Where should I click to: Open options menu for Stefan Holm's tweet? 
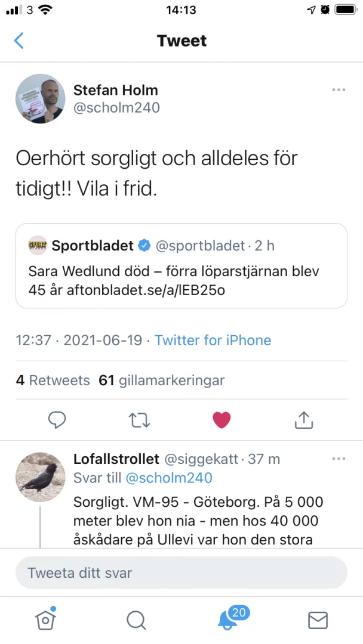[x=339, y=90]
